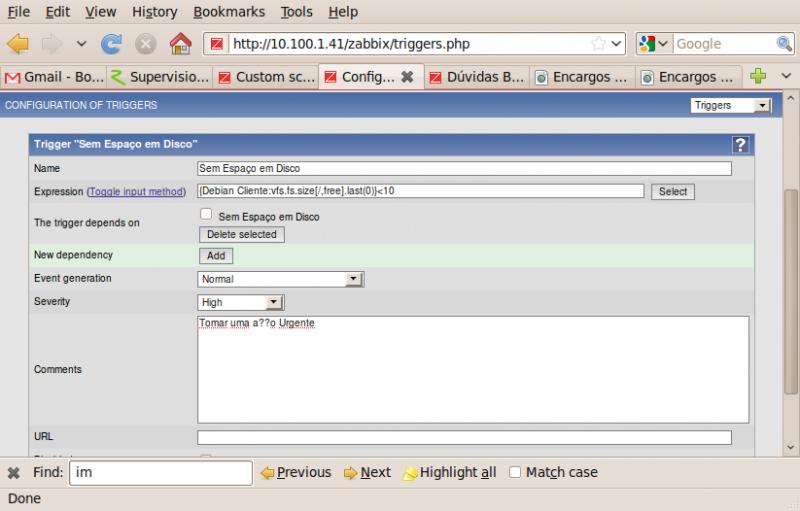
Task: Toggle Highlight all in the find bar
Action: [449, 473]
